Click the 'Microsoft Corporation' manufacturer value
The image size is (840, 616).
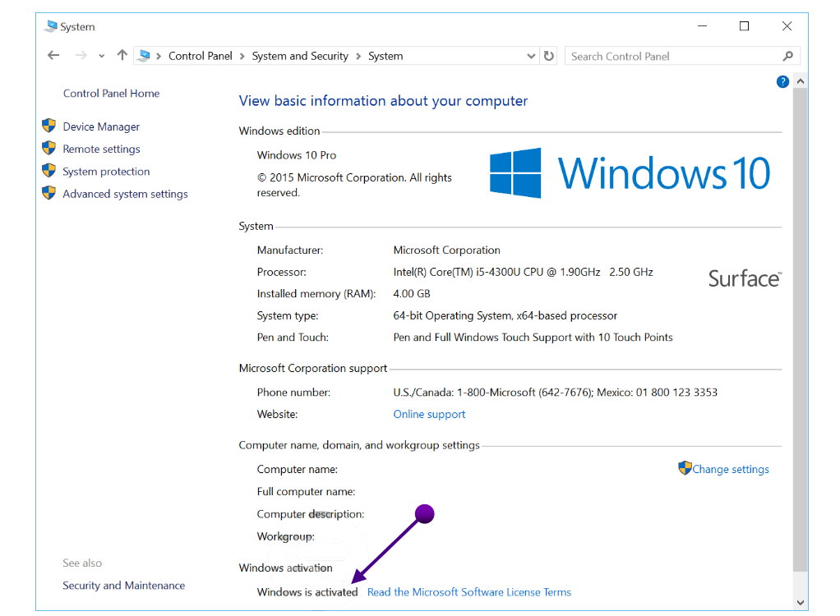(x=447, y=250)
